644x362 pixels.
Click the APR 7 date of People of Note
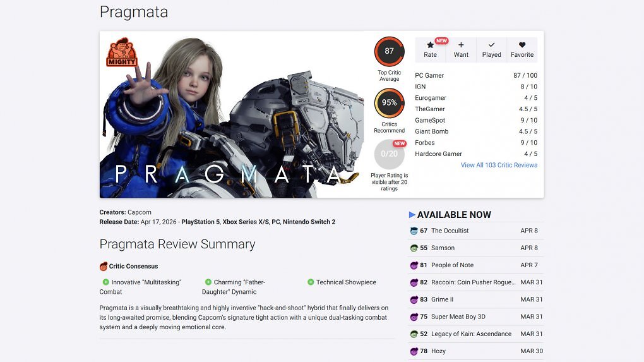point(529,265)
